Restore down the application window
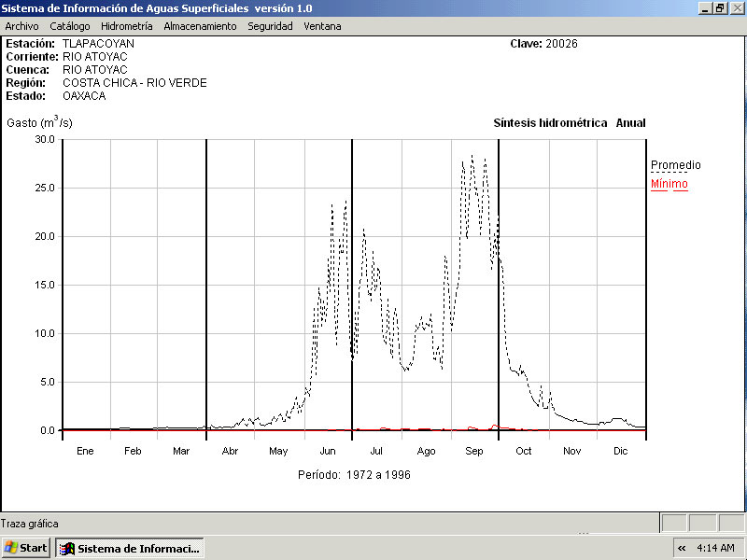The height and width of the screenshot is (560, 747). tap(720, 7)
